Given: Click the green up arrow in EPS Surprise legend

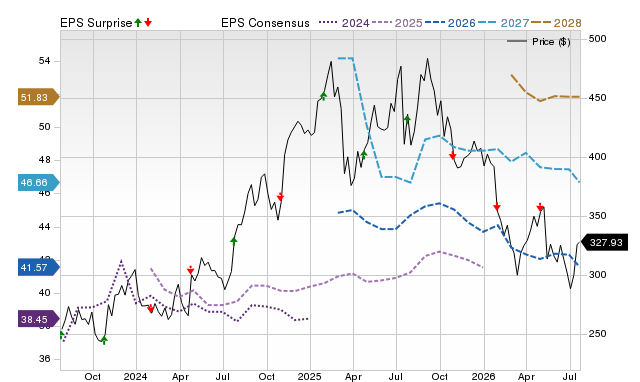Looking at the screenshot, I should coord(138,23).
